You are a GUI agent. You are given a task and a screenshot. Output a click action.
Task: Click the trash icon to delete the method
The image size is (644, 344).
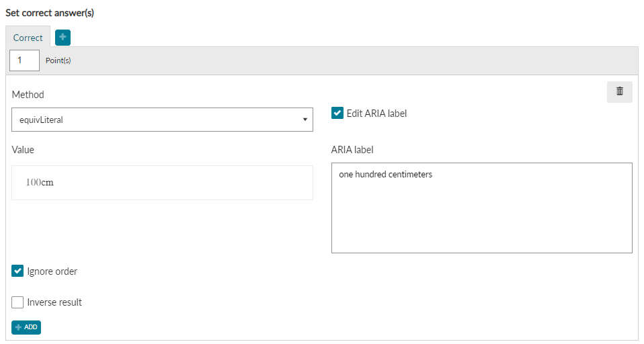tap(619, 91)
